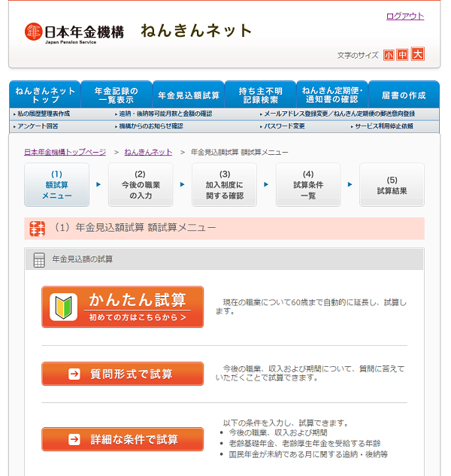
Task: Click the 現在の職業について60歳まで description text
Action: pos(310,307)
